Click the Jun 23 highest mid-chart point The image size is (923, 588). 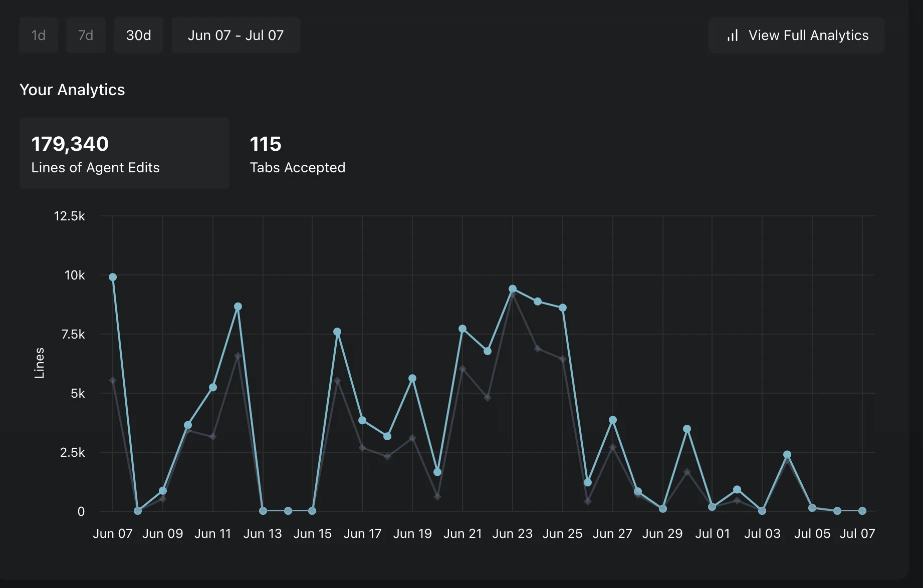coord(513,289)
